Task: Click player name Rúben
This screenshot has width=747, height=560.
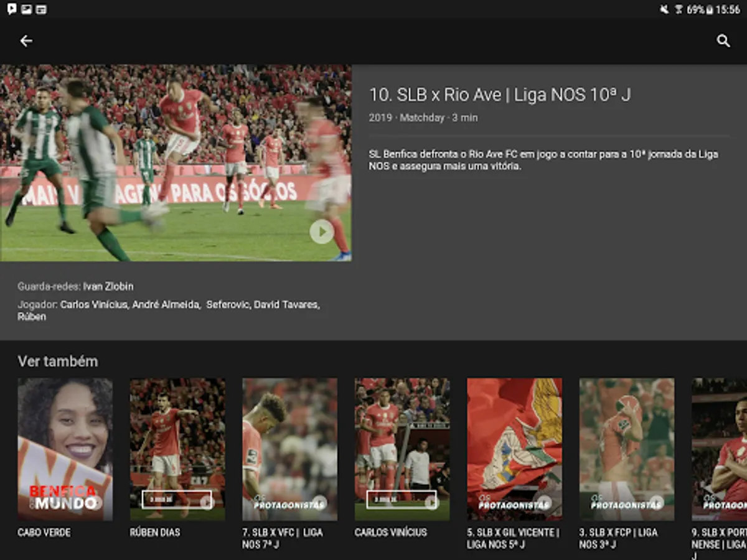Action: tap(32, 316)
